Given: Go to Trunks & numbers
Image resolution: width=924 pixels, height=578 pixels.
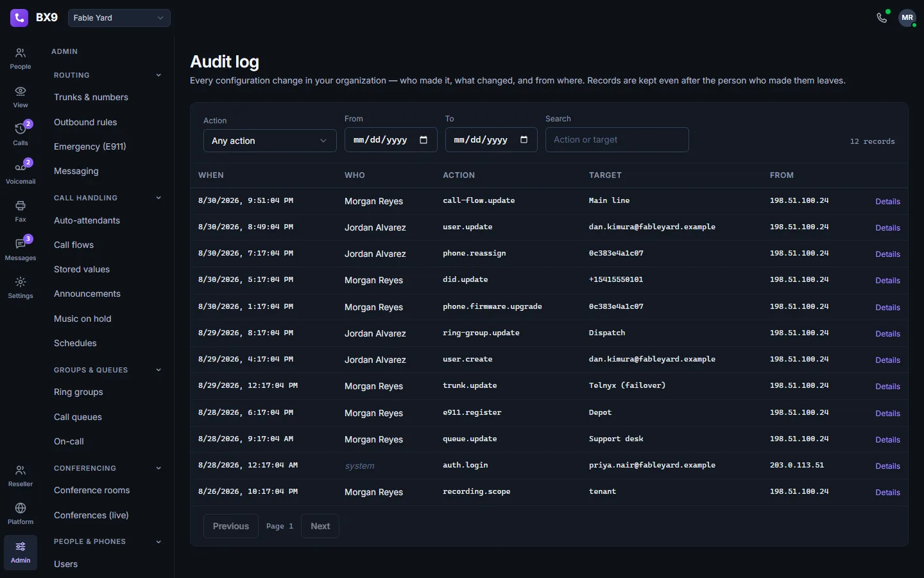Looking at the screenshot, I should click(x=91, y=97).
